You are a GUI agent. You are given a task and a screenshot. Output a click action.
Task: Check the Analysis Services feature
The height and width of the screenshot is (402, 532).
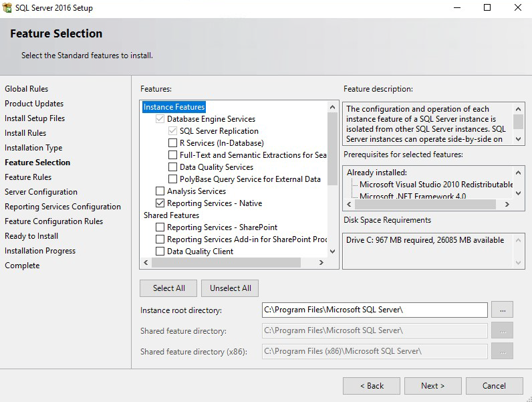coord(160,191)
